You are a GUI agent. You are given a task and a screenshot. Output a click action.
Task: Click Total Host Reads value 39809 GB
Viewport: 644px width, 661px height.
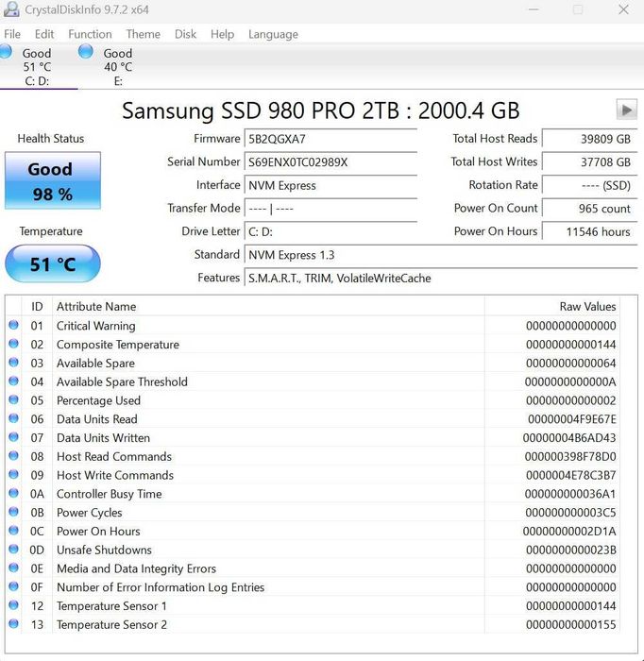pyautogui.click(x=589, y=139)
